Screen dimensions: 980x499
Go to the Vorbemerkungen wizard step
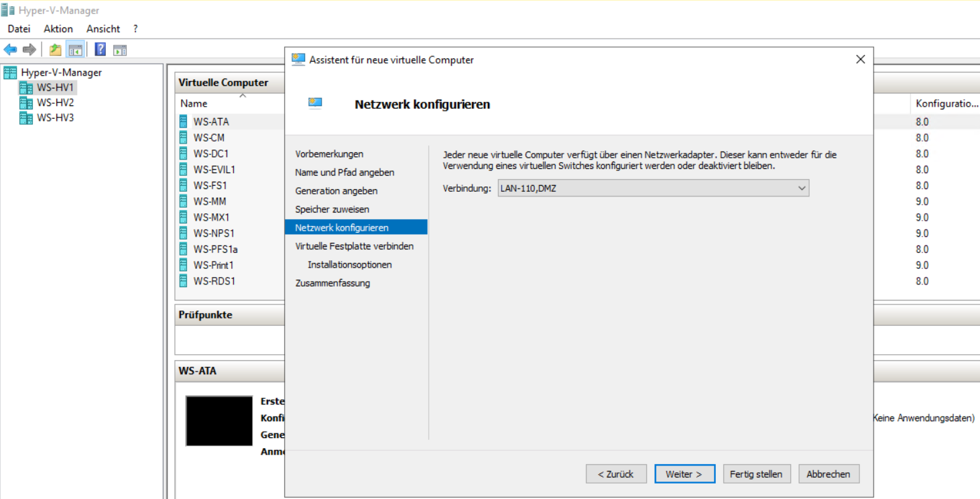click(329, 154)
